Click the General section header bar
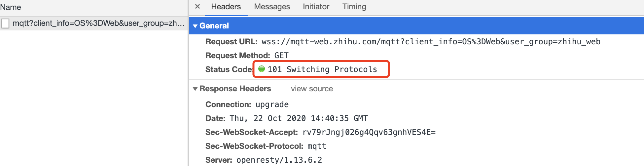 [x=416, y=26]
